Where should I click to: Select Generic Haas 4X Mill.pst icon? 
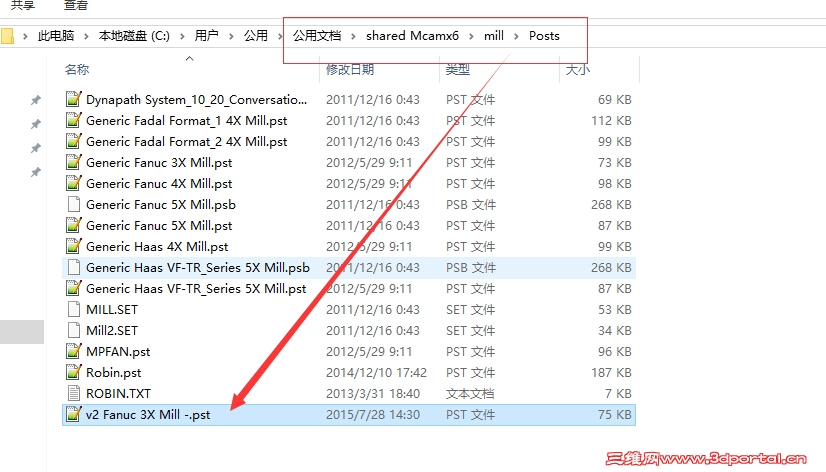(74, 246)
